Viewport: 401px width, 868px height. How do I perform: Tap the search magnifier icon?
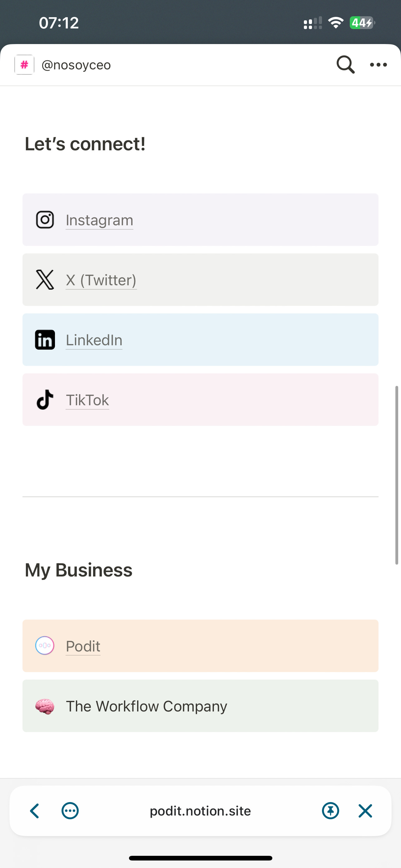(345, 65)
